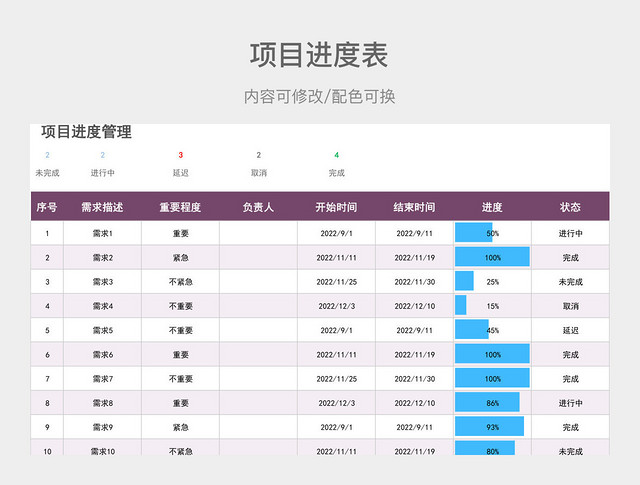This screenshot has width=640, height=485.
Task: Select importance cell 紧急 for 需求9
Action: tap(180, 427)
